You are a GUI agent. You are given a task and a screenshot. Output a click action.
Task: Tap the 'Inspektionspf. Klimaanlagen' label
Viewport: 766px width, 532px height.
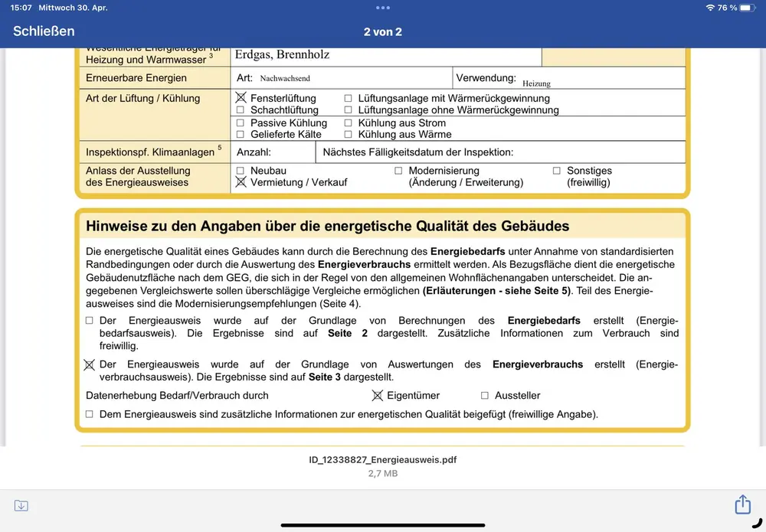tap(150, 152)
